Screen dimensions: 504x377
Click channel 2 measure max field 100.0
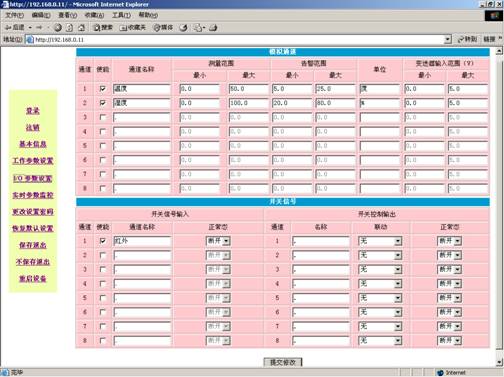pos(248,103)
